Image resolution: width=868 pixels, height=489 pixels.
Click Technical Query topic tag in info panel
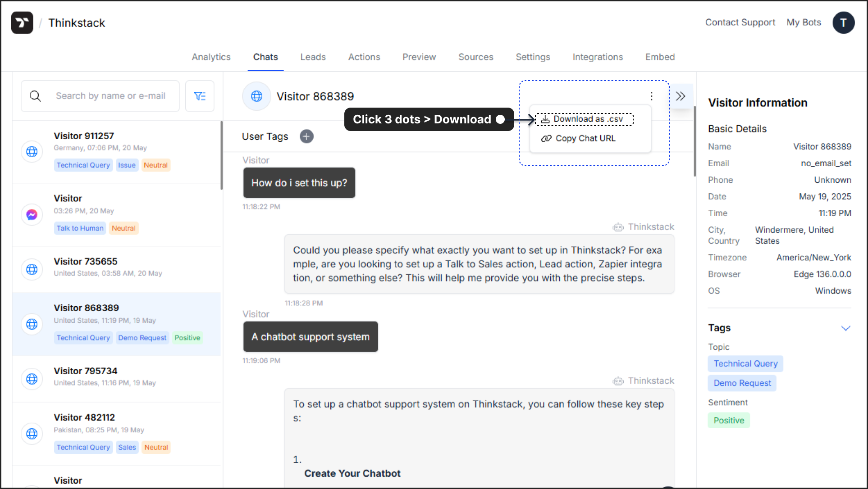tap(745, 363)
